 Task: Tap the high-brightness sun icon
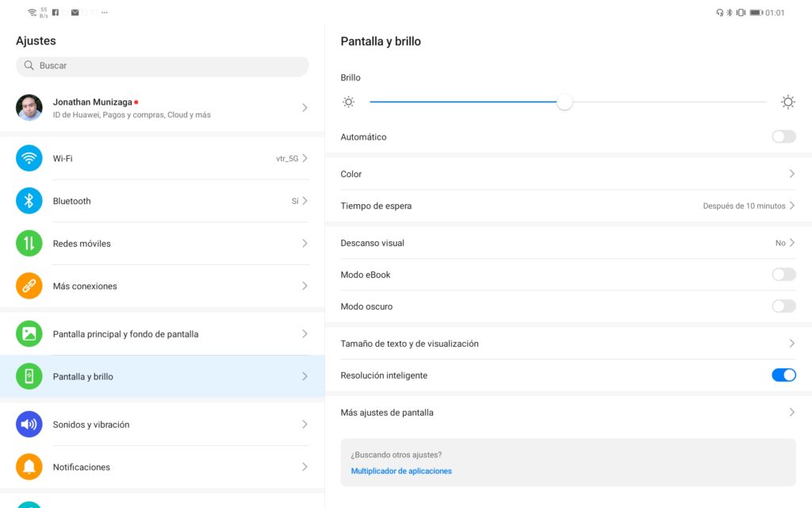click(787, 102)
